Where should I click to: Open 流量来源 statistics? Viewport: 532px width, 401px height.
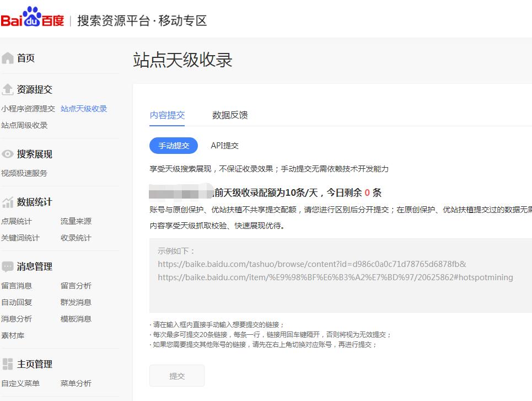coord(77,221)
